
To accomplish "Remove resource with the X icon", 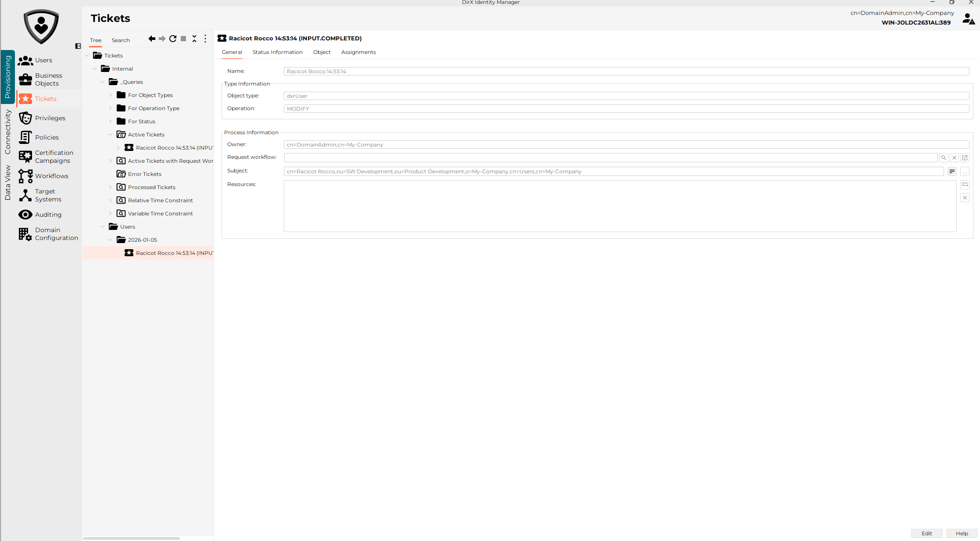I will point(965,198).
